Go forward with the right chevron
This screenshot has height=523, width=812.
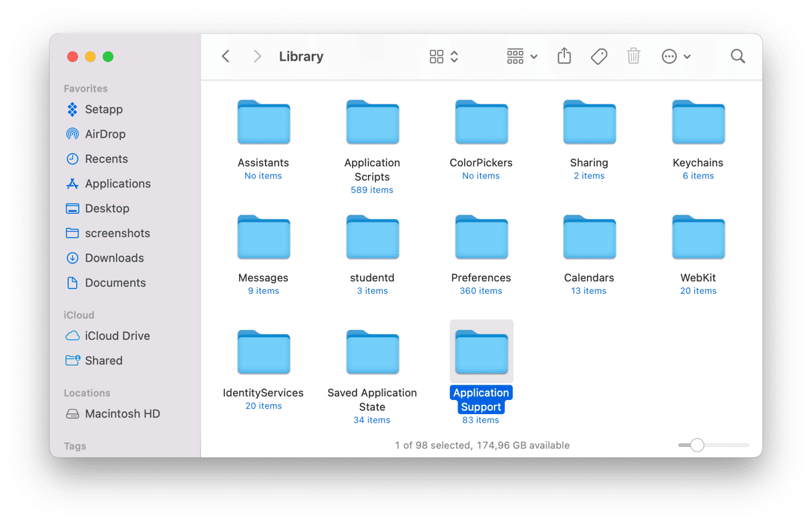pyautogui.click(x=257, y=57)
